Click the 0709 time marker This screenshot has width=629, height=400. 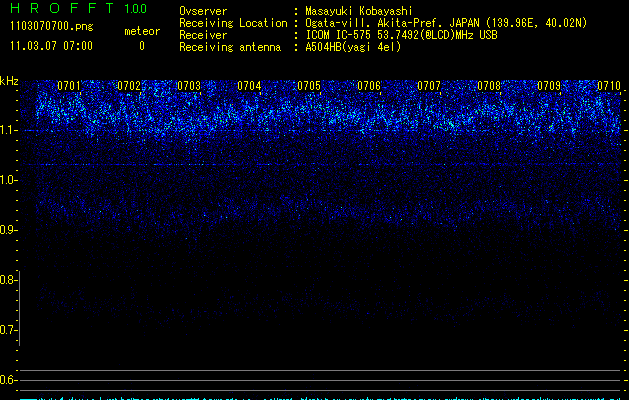point(549,85)
